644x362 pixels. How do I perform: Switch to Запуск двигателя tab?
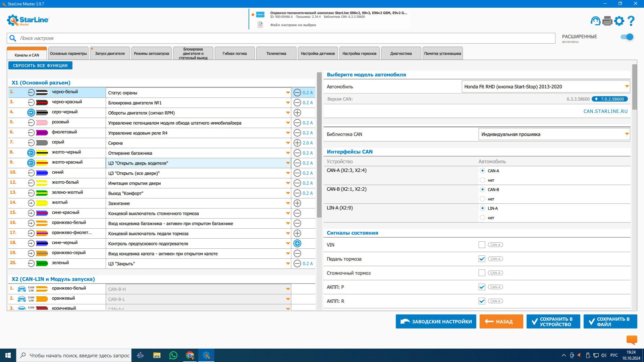click(110, 54)
